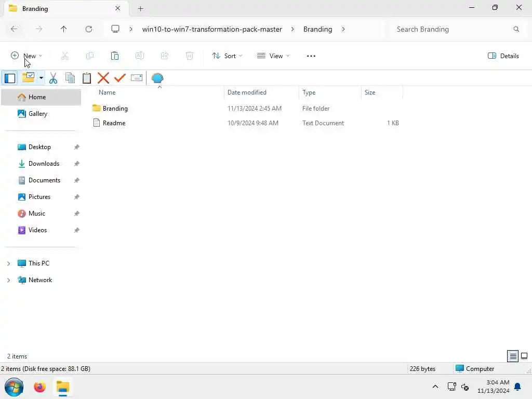
Task: Show hidden tray icons chevron
Action: (435, 387)
